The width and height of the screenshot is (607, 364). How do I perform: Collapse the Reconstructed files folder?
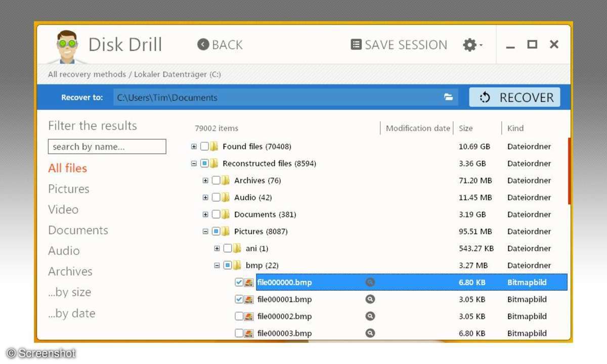tap(194, 163)
